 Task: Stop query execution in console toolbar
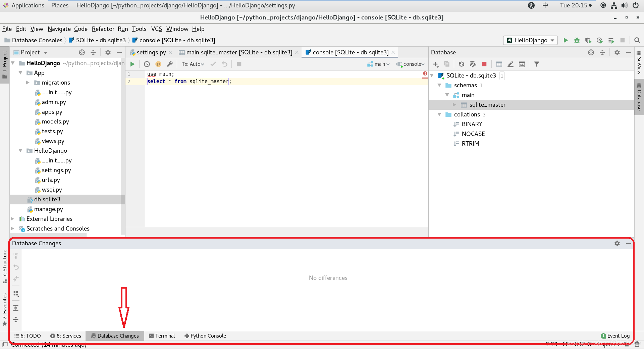coord(239,64)
